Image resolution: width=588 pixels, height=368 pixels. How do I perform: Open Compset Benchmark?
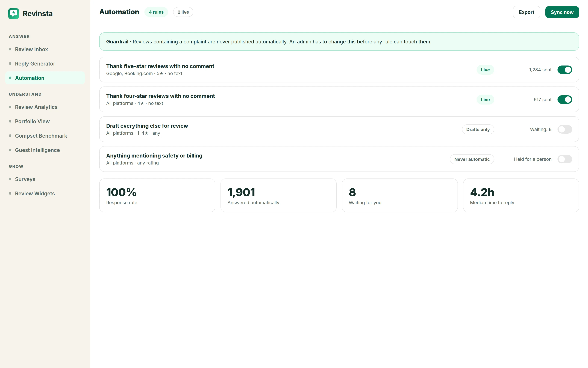(x=45, y=136)
